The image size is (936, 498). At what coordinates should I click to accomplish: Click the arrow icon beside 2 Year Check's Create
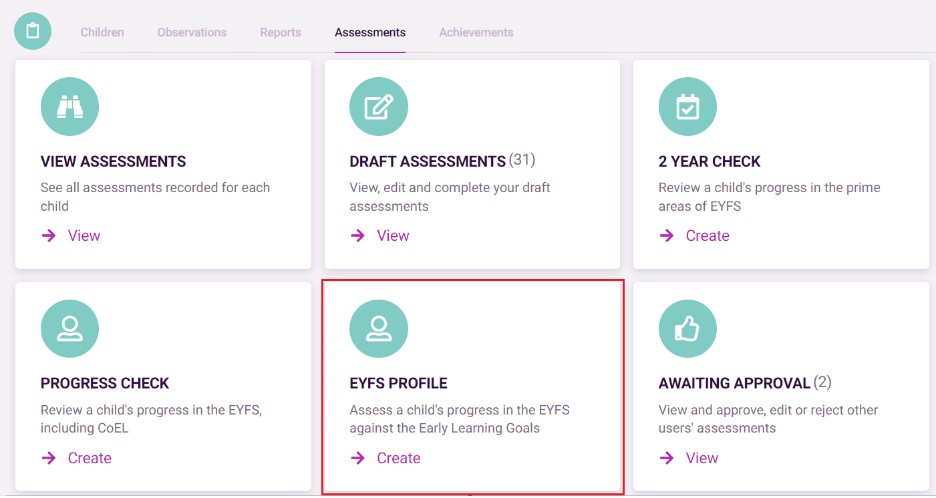tap(666, 236)
